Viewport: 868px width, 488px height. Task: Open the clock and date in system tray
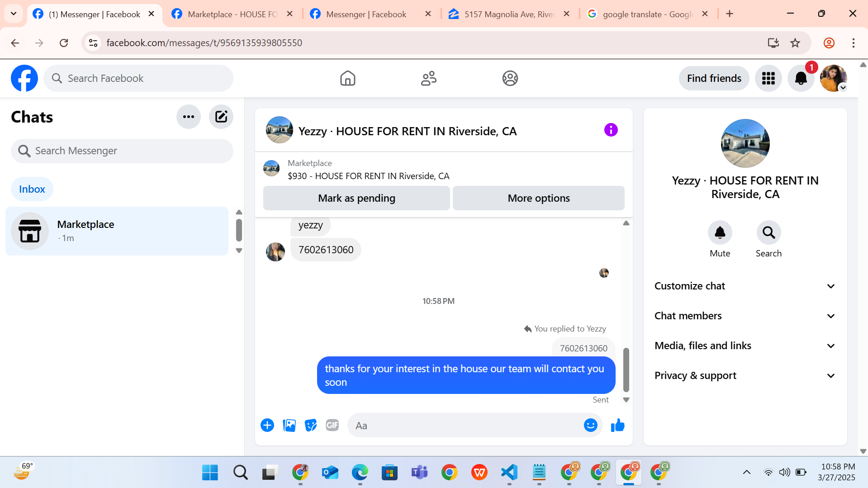[837, 472]
